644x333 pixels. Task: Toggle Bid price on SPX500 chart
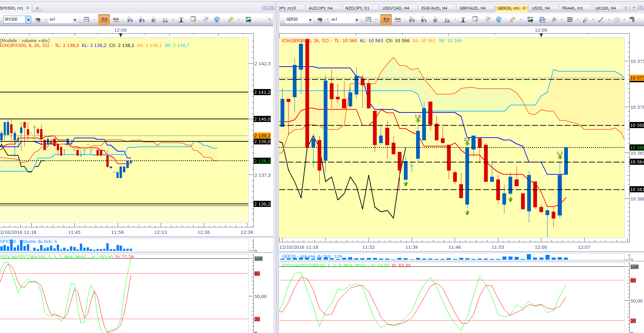(104, 19)
